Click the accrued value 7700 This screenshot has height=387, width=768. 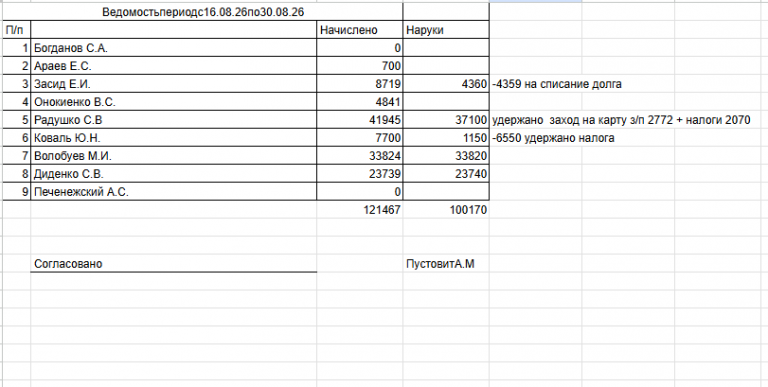coord(360,138)
